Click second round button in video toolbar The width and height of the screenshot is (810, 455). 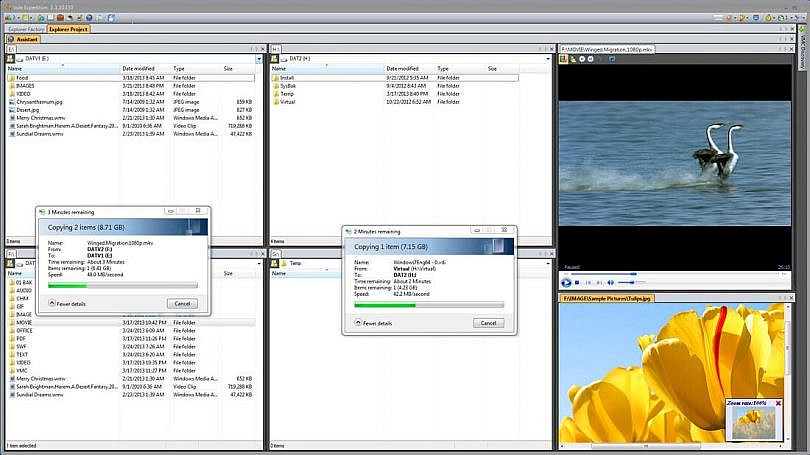coord(590,59)
